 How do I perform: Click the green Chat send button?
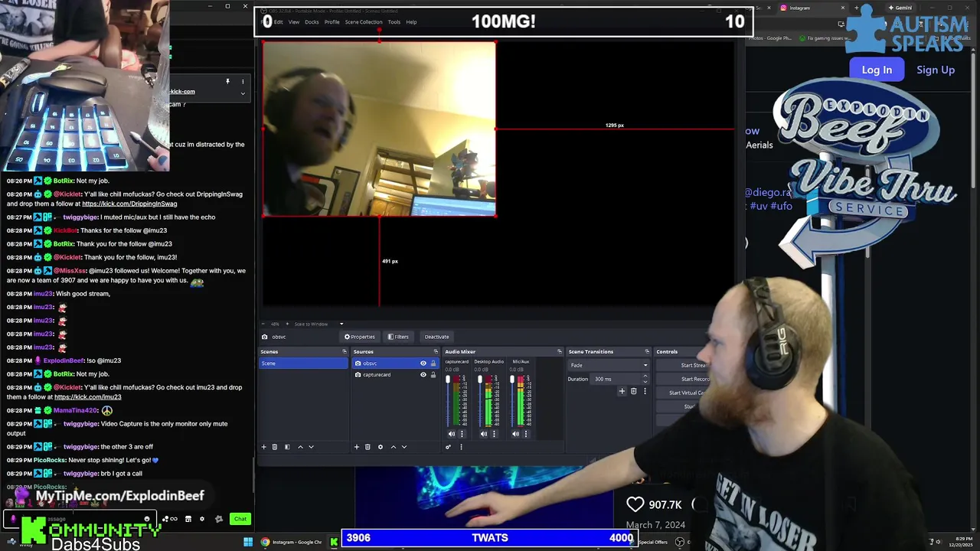point(240,519)
